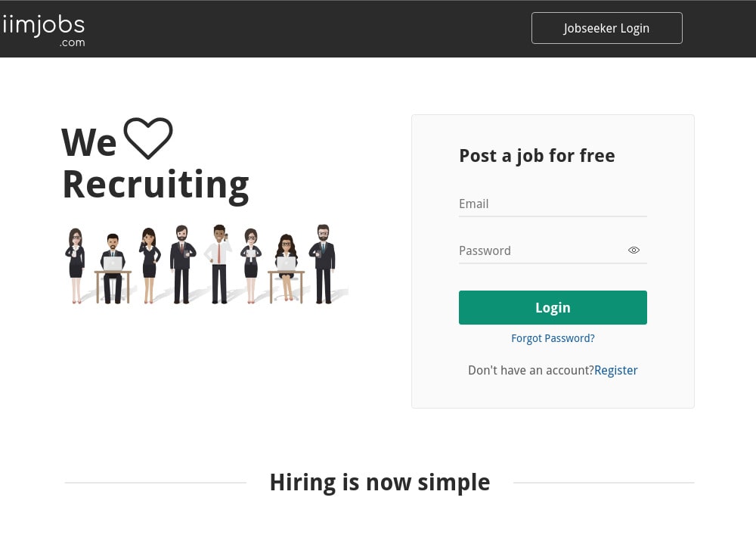Click the Register link

(615, 370)
